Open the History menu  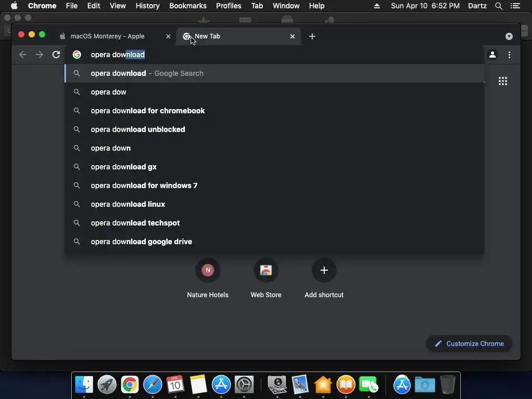[x=148, y=6]
